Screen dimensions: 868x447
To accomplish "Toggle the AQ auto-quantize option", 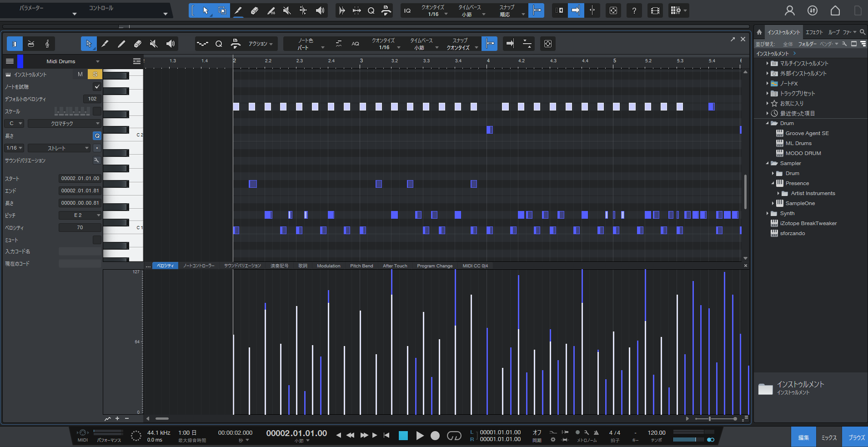I will coord(356,44).
